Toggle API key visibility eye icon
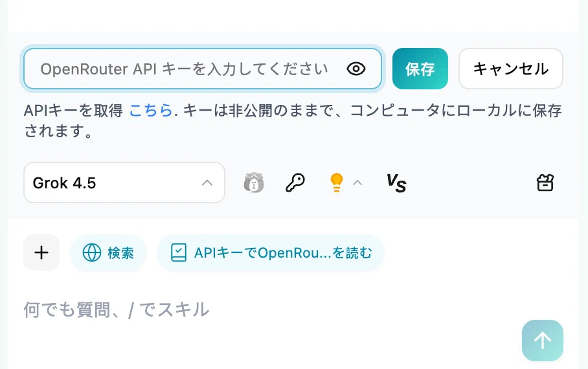 pos(356,69)
